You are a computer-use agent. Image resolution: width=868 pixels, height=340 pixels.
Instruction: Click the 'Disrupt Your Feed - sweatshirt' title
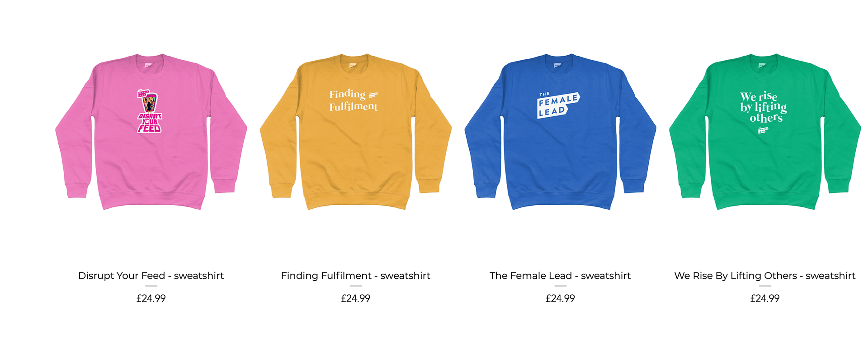coord(151,276)
